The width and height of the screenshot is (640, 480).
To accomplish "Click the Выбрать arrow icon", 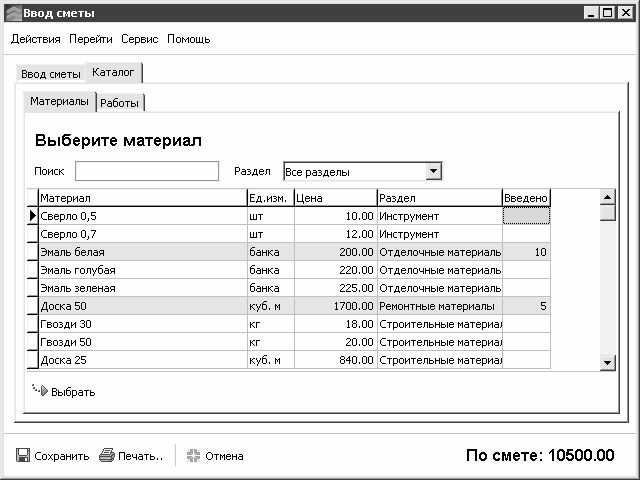I will click(x=40, y=391).
